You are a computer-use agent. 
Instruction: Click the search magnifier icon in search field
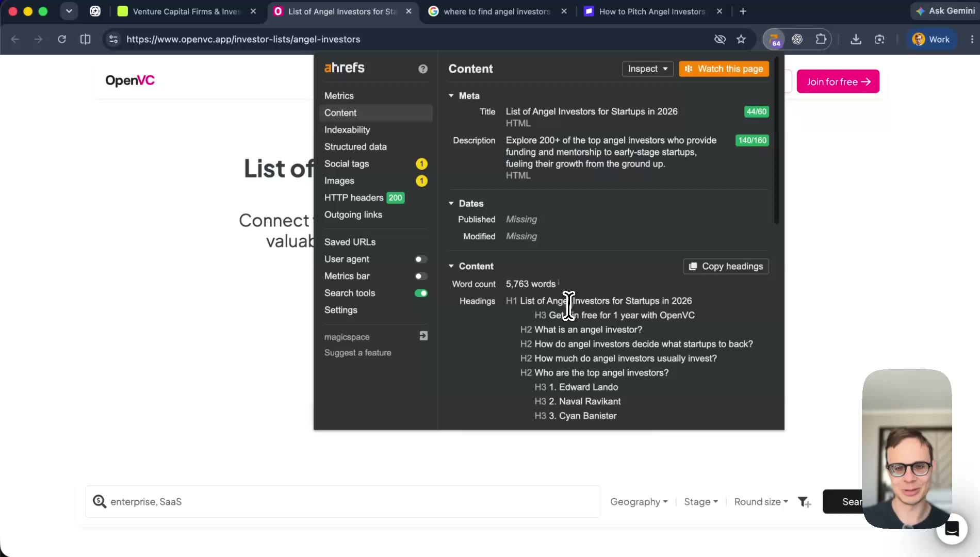[x=100, y=501]
